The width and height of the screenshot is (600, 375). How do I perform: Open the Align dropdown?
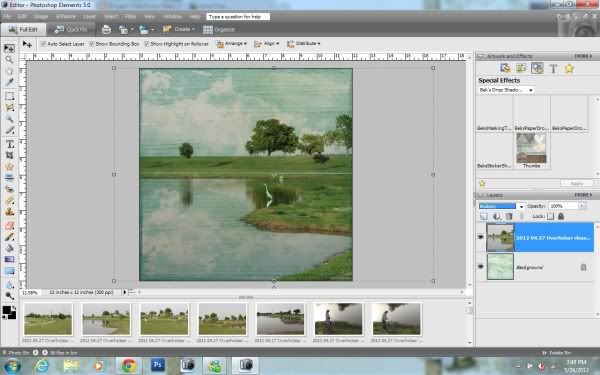coord(267,44)
